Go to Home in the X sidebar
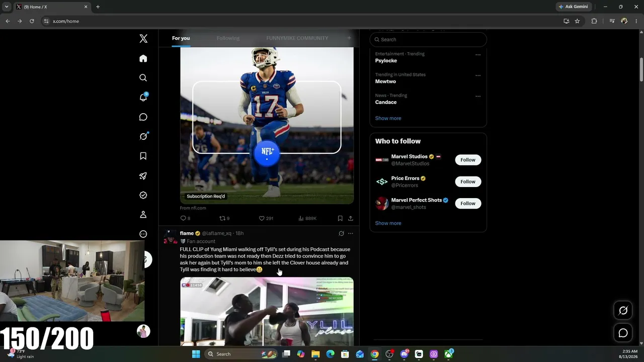This screenshot has width=644, height=362. pos(143,58)
